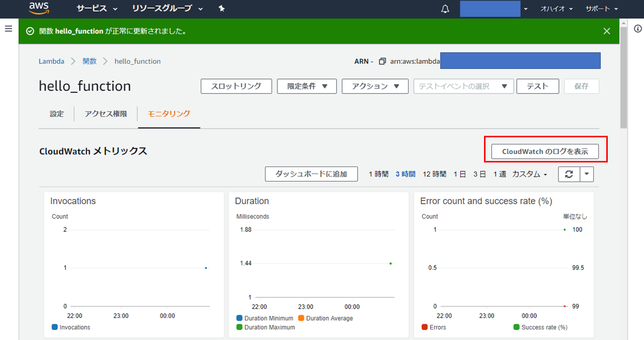Click the Duration chart title
The image size is (644, 340).
tap(252, 201)
